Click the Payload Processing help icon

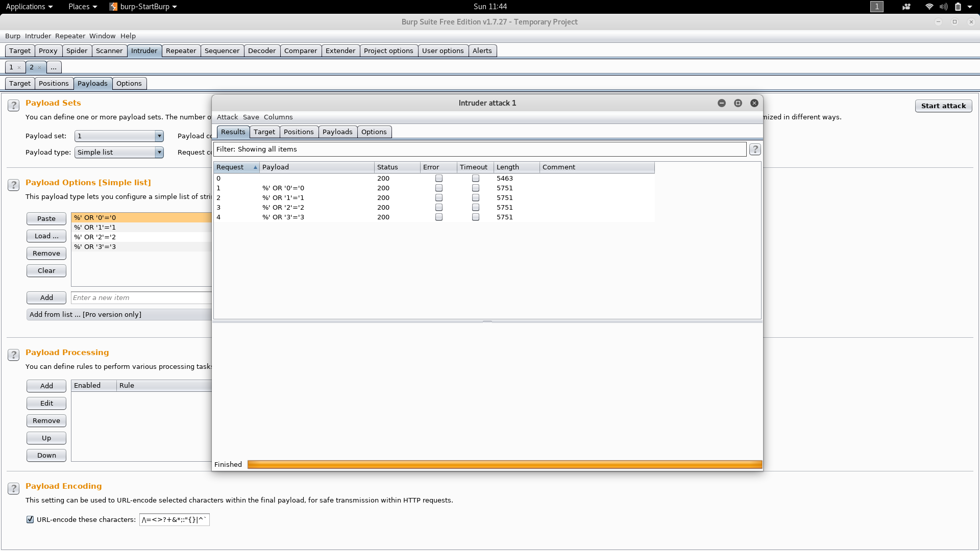[14, 355]
